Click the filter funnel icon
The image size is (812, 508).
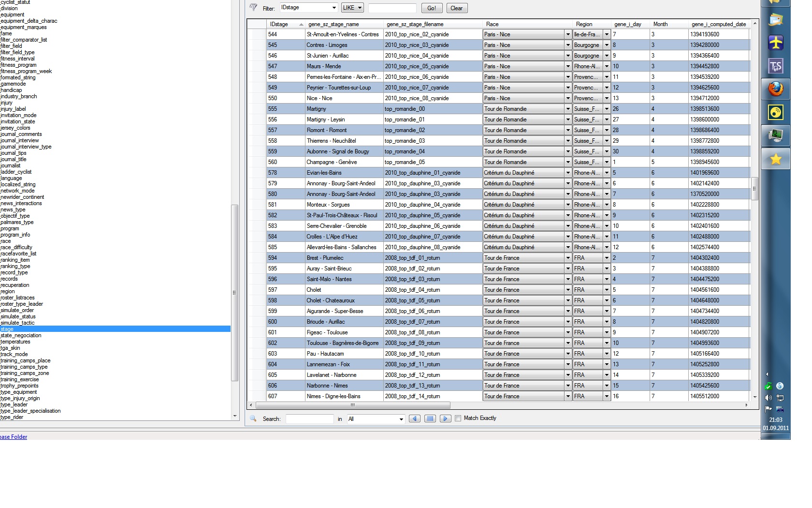point(253,7)
